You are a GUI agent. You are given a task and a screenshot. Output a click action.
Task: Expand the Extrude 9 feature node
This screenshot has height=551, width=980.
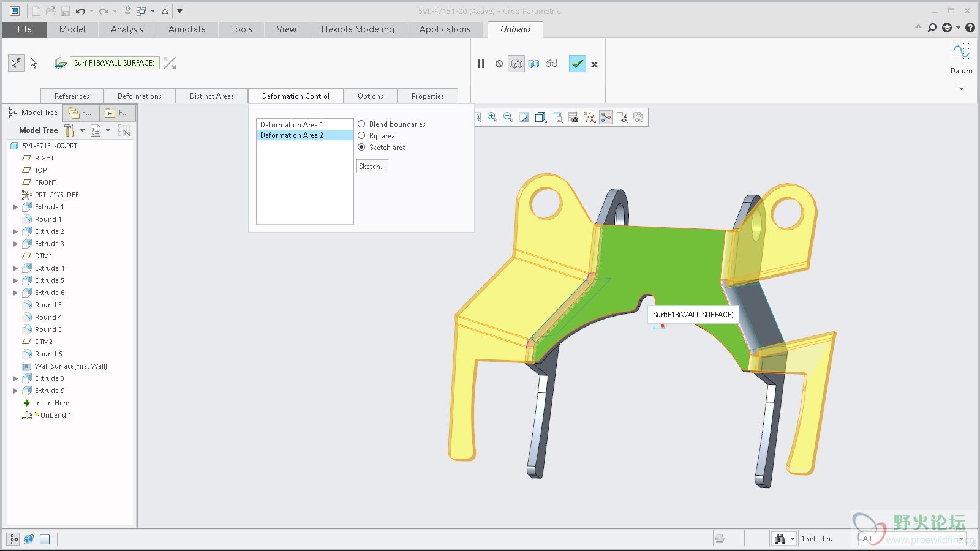tap(16, 391)
